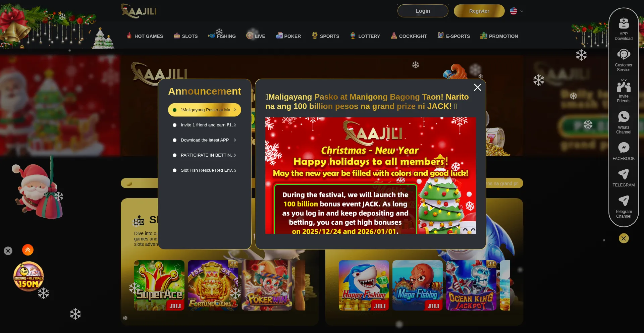Screen dimensions: 644x333
Task: Click the Invite Friends icon
Action: [624, 86]
